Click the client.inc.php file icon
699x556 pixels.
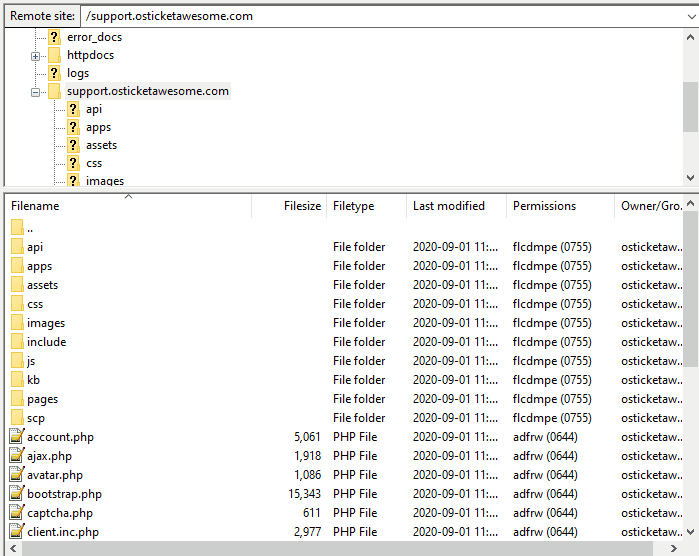point(17,531)
